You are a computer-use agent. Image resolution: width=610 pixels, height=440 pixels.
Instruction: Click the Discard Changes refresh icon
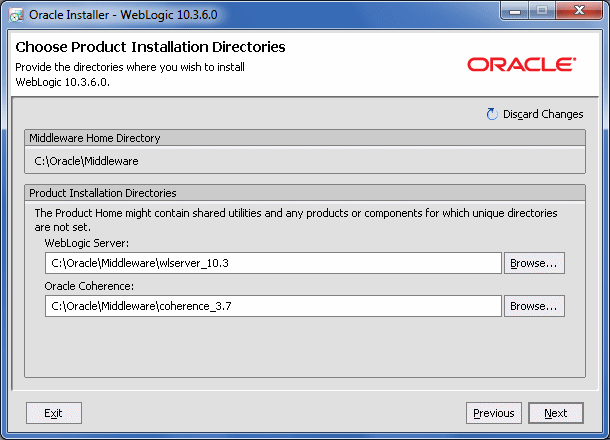click(492, 114)
